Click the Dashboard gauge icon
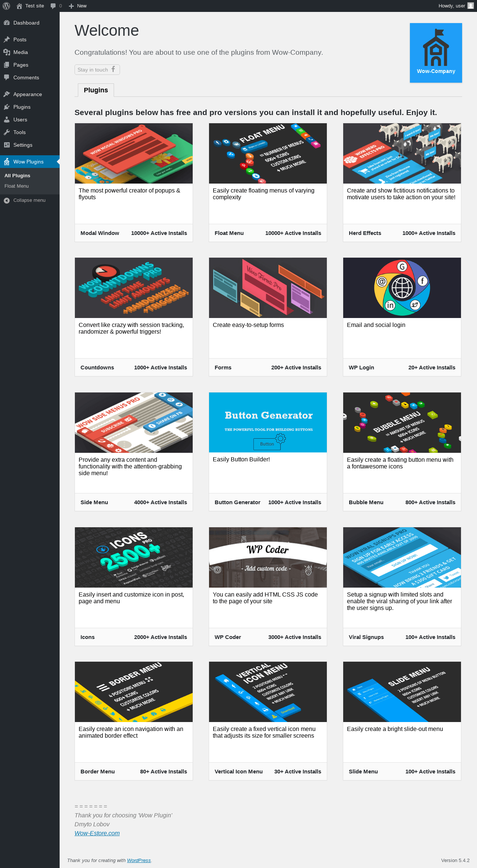The image size is (477, 868). [x=7, y=23]
